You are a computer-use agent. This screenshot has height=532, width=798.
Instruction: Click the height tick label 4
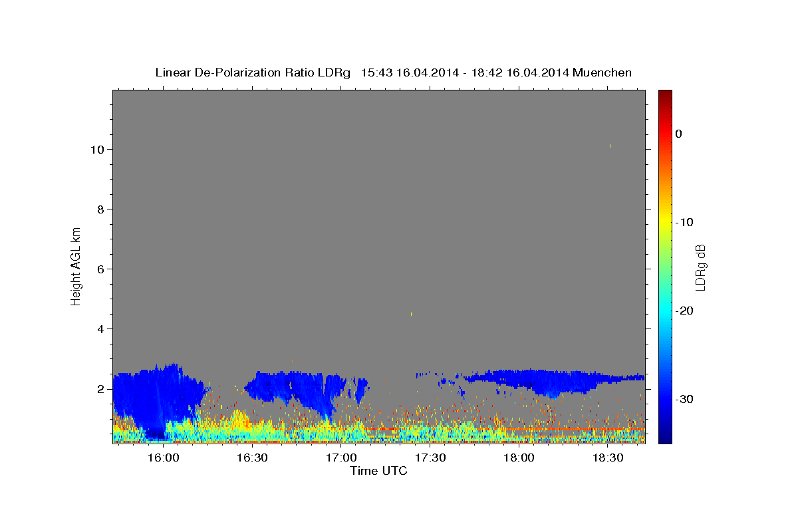point(102,329)
